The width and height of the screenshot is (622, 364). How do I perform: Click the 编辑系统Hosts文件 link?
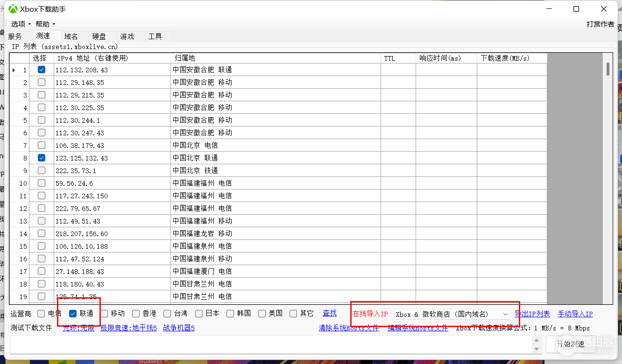418,328
